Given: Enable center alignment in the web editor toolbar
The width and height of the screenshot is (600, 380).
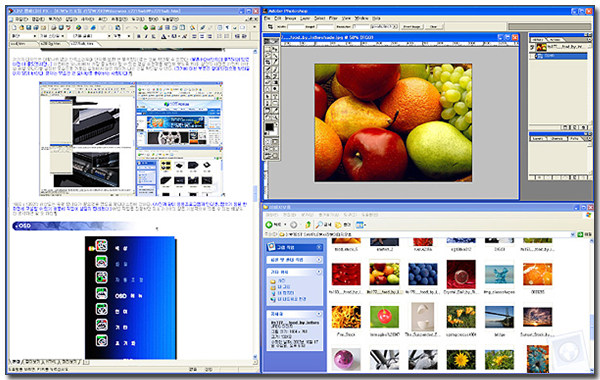Looking at the screenshot, I should click(202, 36).
